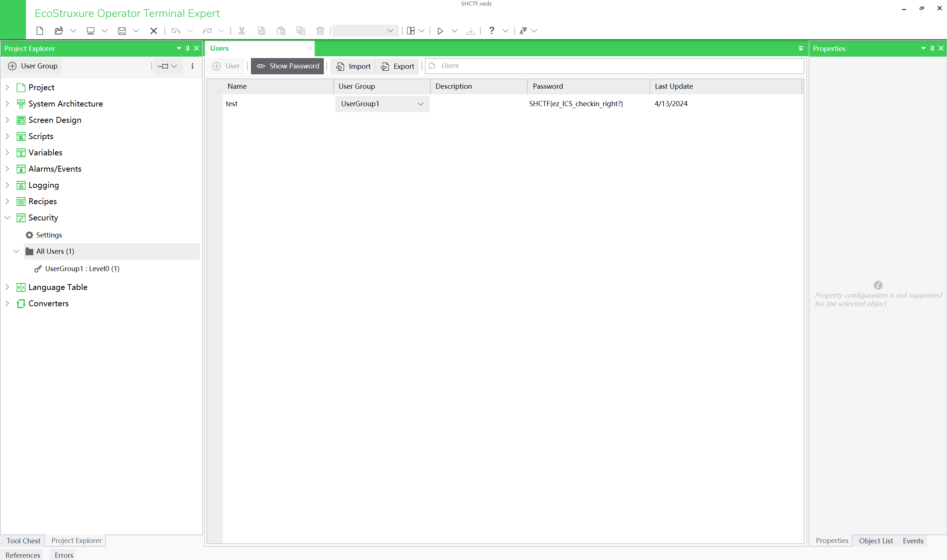Image resolution: width=947 pixels, height=560 pixels.
Task: Click the Paste clipboard icon
Action: pyautogui.click(x=281, y=31)
